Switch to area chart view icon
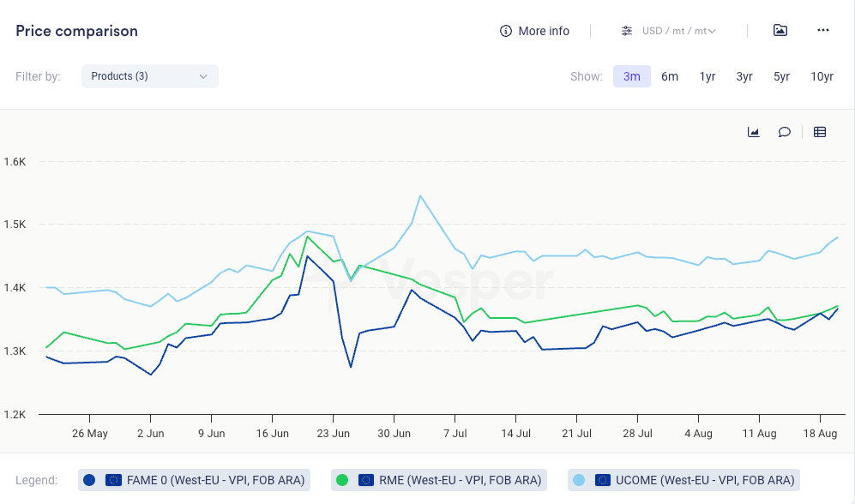This screenshot has height=504, width=855. tap(754, 132)
